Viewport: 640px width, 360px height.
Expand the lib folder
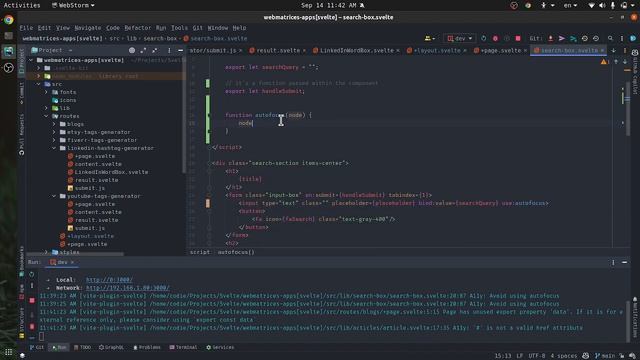click(46, 108)
